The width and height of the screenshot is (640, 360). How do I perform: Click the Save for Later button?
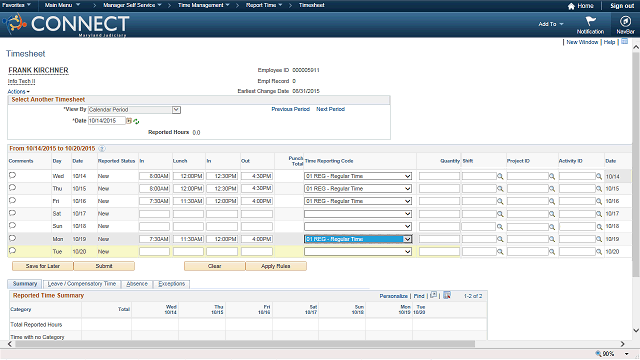click(42, 266)
